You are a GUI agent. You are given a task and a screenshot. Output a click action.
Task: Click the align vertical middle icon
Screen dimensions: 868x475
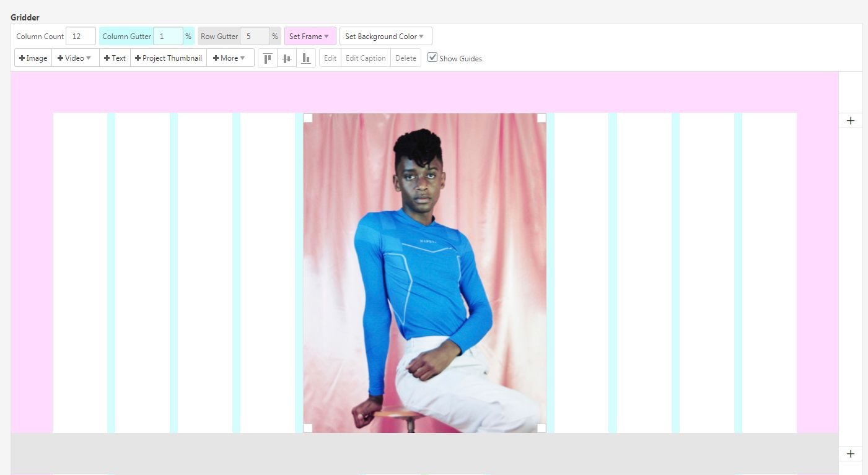click(286, 58)
